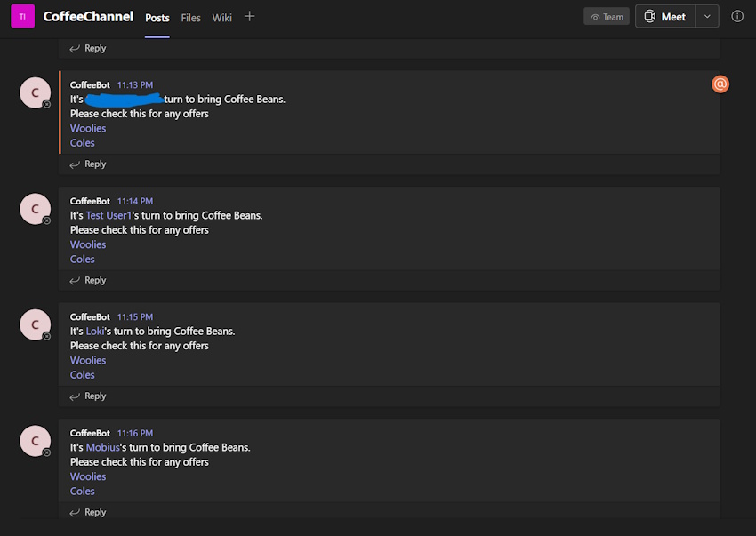This screenshot has width=756, height=536.
Task: Click CoffeeBot sender name at 11:15 PM
Action: 90,316
